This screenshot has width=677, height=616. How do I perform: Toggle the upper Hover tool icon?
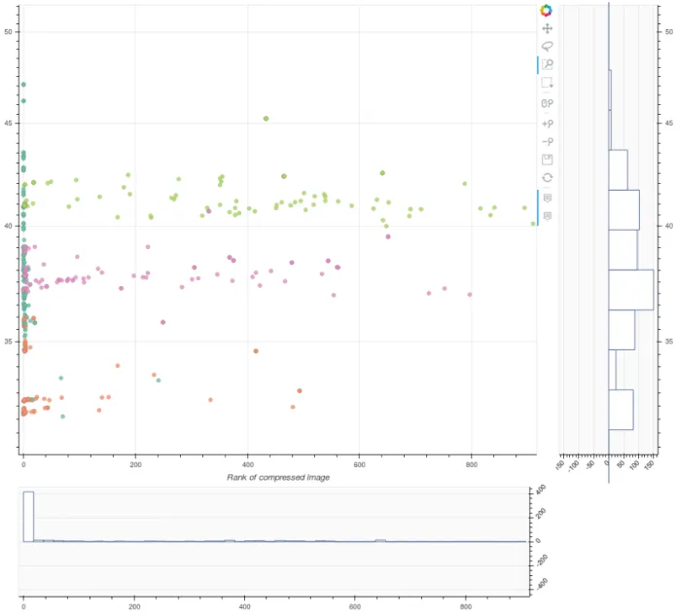pos(547,198)
